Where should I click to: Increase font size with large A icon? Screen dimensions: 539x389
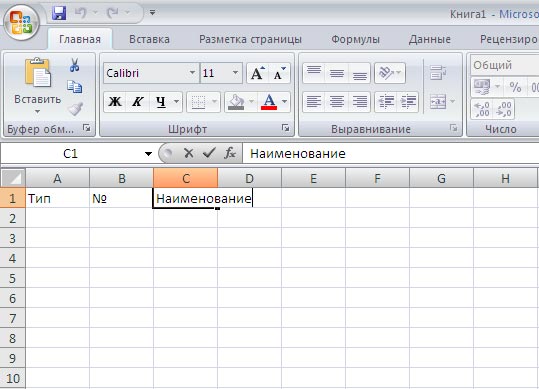(257, 73)
